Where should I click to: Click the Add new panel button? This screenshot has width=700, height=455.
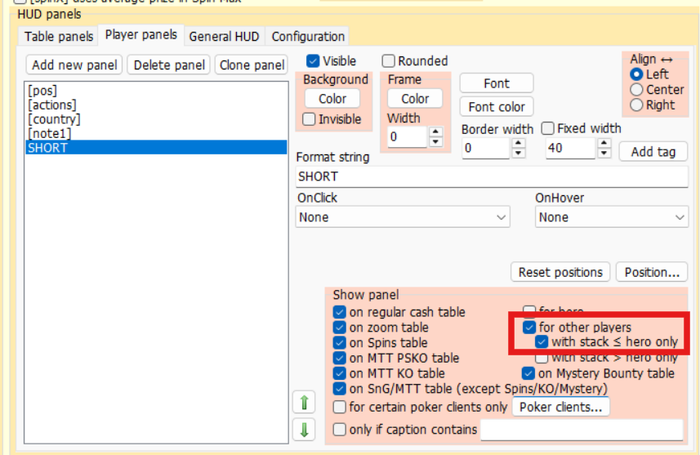[x=74, y=65]
